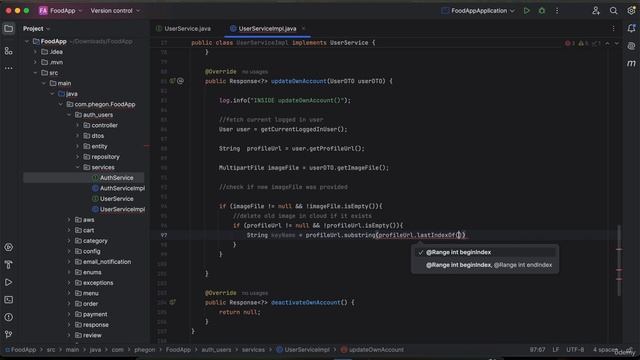Place cursor in lastIndexOf parentheses

(458, 235)
